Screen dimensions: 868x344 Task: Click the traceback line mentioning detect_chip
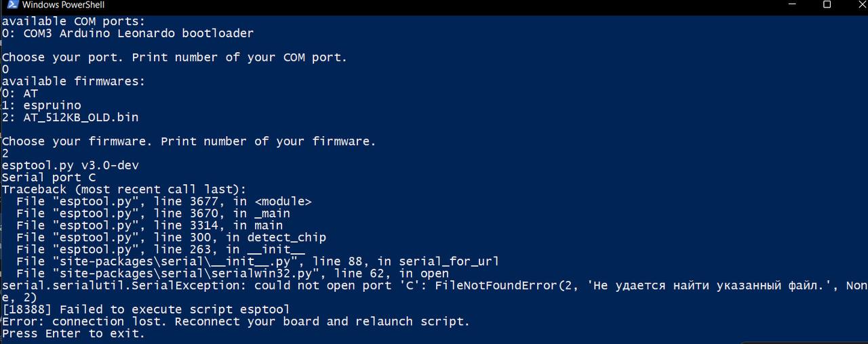point(171,238)
